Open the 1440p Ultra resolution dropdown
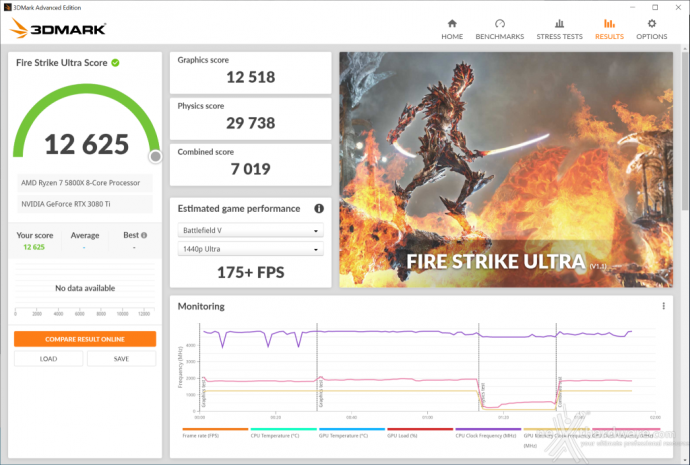 pyautogui.click(x=250, y=249)
